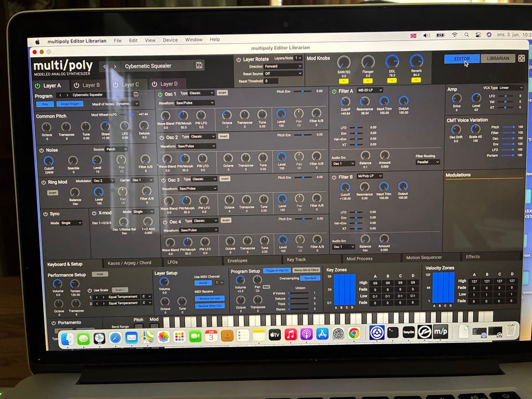
Task: Click the Amp Drive knob
Action: coord(457,99)
